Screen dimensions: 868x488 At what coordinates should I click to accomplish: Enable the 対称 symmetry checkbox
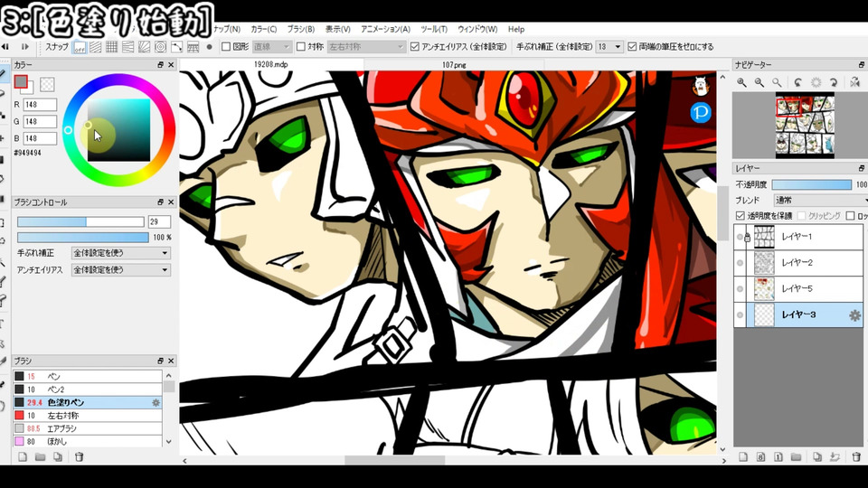click(300, 47)
